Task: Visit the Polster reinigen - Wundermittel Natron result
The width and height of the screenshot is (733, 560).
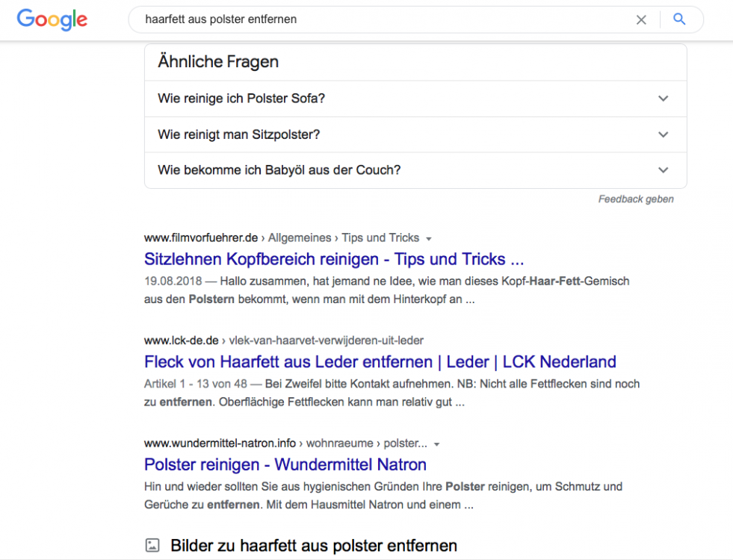Action: pos(285,464)
